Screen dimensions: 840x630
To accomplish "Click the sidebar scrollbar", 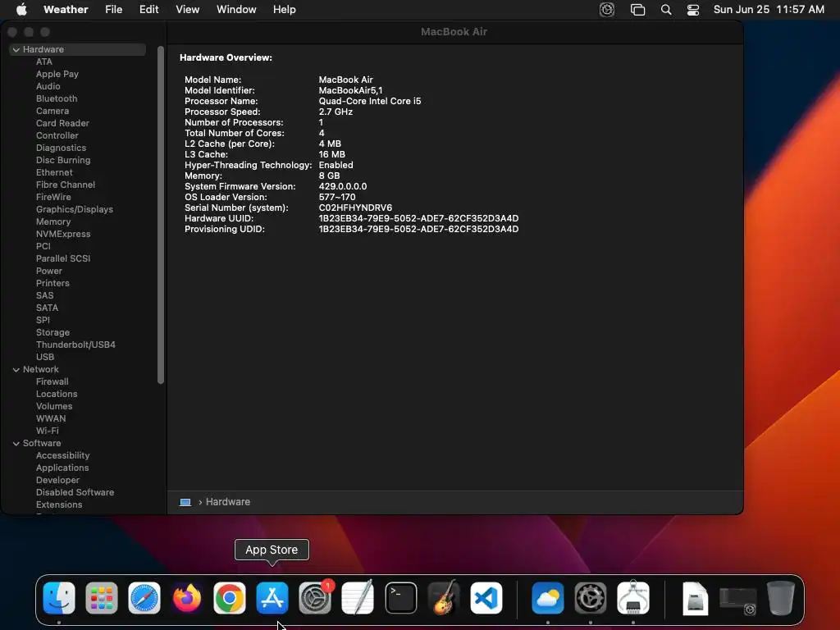I will pos(161,215).
